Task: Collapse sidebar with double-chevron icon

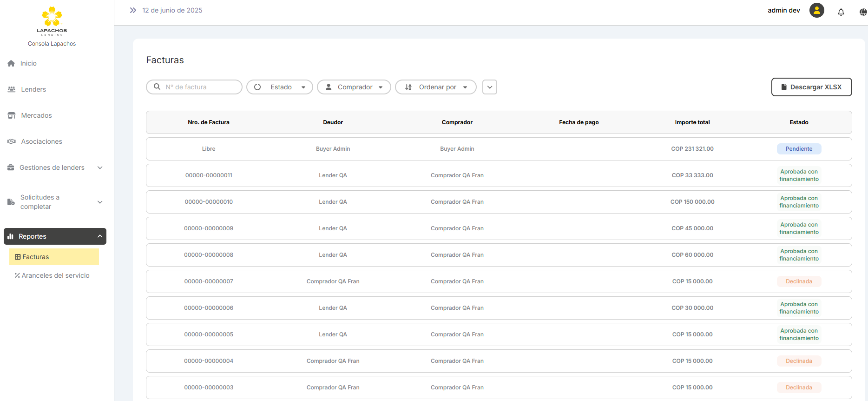Action: pyautogui.click(x=133, y=10)
